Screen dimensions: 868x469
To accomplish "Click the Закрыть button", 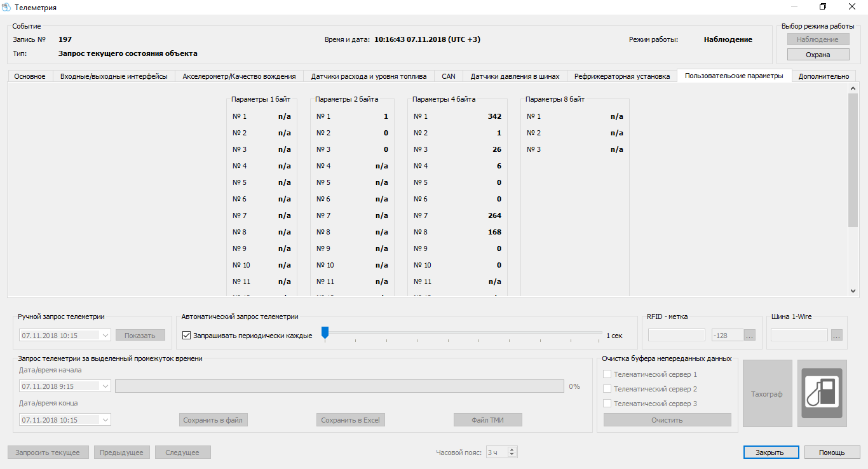I will 769,452.
